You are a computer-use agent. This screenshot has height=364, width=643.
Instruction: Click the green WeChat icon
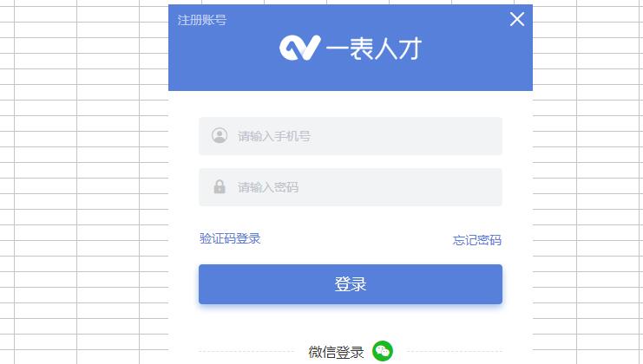[x=382, y=351]
